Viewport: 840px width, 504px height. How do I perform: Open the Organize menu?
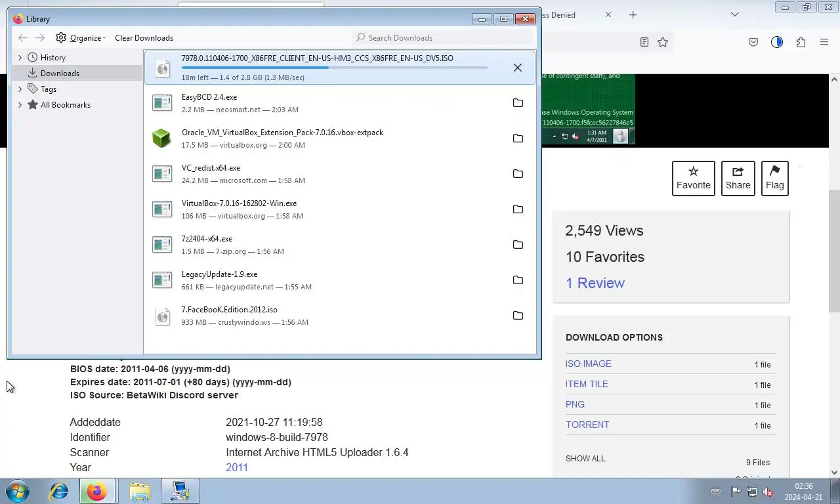coord(81,38)
